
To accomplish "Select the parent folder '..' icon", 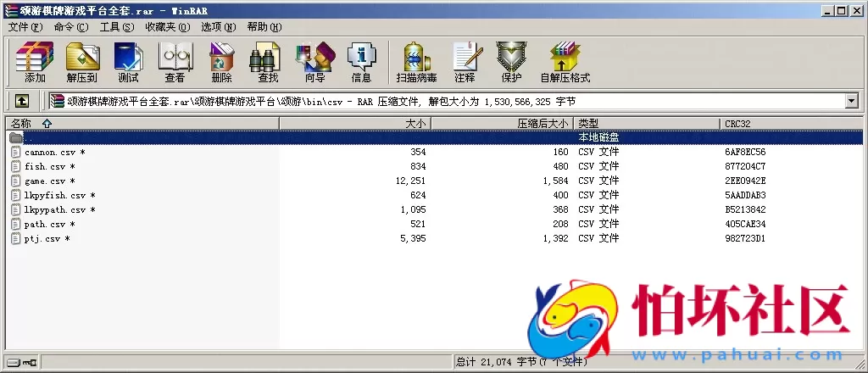I will 16,137.
